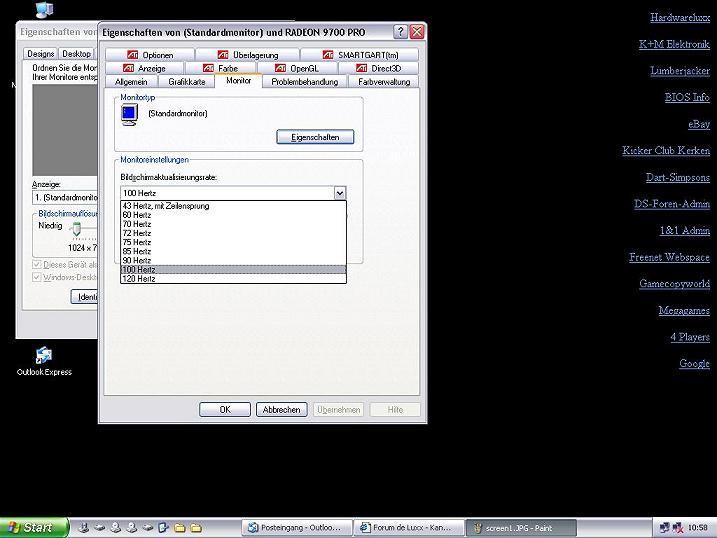Open the K+M Elektronik link
Image resolution: width=717 pixels, height=538 pixels.
click(x=674, y=44)
